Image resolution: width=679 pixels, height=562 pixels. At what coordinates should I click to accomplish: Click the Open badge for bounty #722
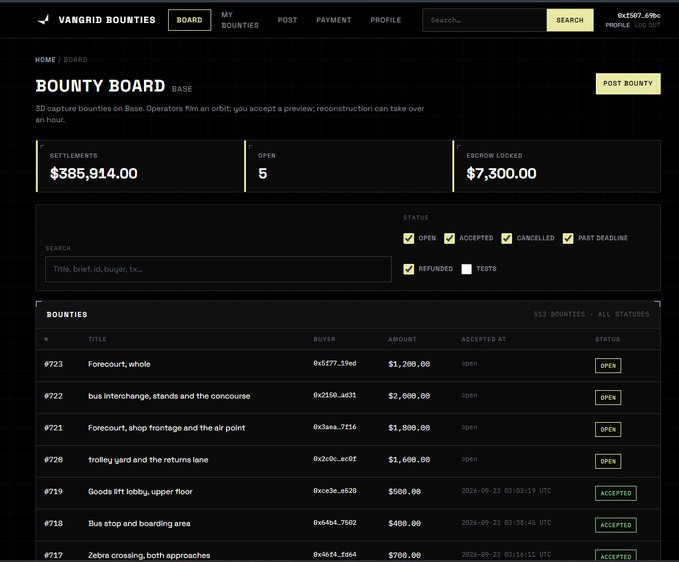pos(608,397)
